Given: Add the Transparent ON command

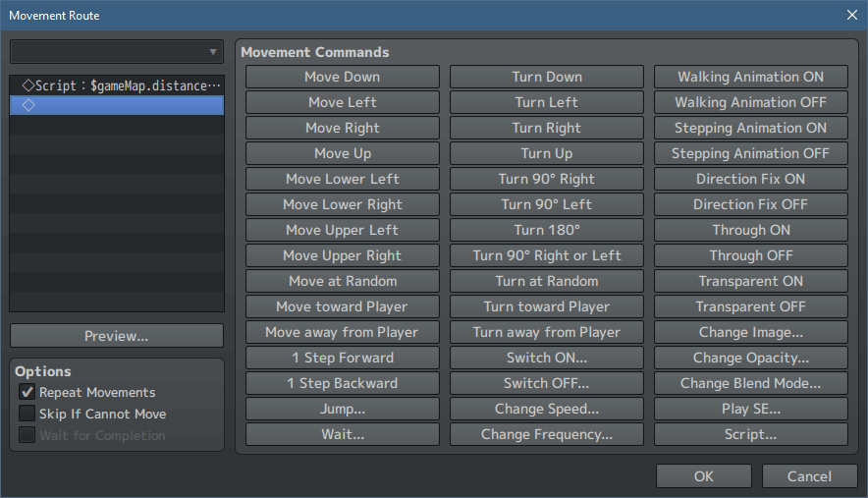Looking at the screenshot, I should click(x=751, y=281).
